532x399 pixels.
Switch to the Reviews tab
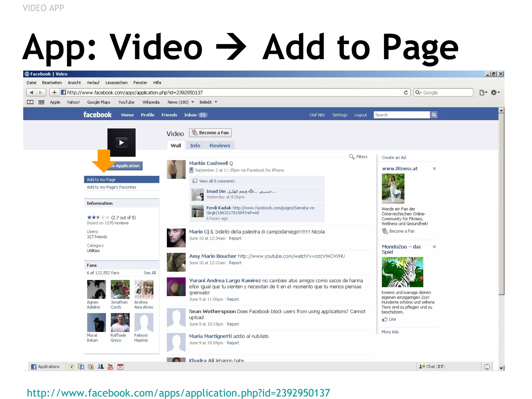coord(220,145)
